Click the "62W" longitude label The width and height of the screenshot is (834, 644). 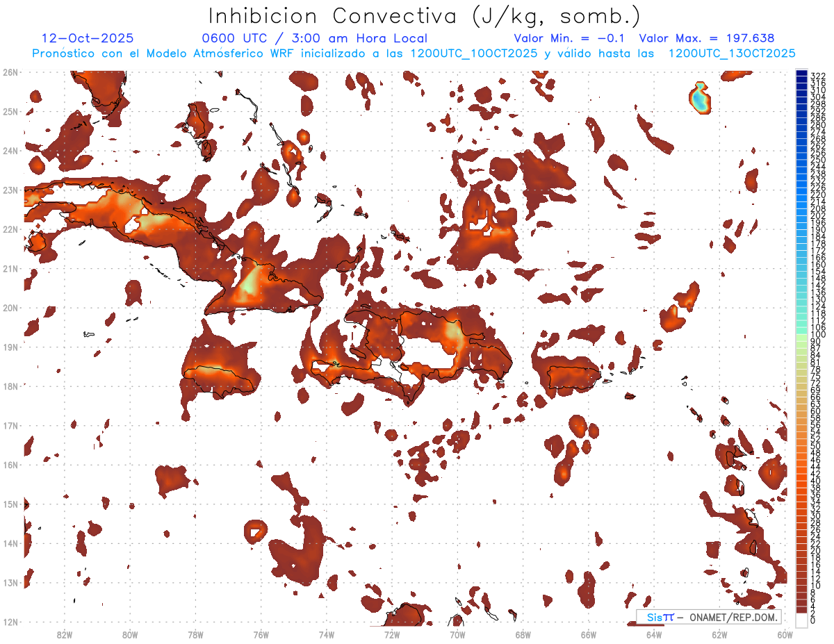719,634
